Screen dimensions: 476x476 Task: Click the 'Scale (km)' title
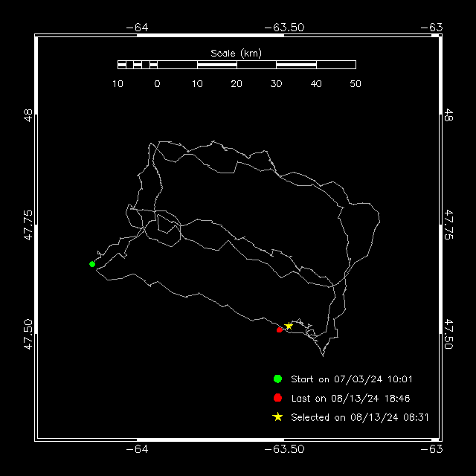click(237, 54)
